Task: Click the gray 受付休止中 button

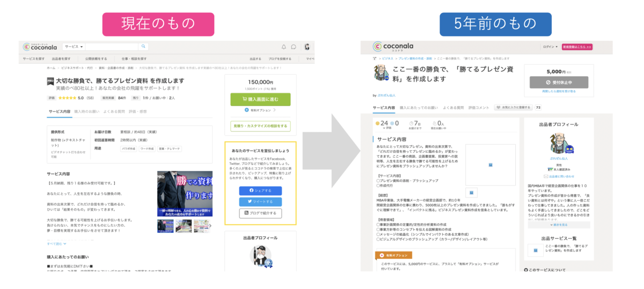Action: click(x=559, y=82)
